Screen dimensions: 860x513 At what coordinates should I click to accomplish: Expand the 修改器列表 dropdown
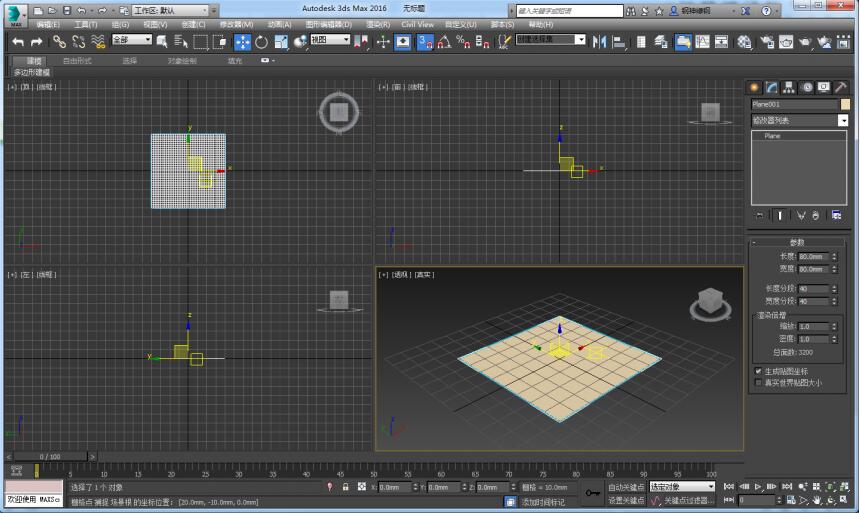pyautogui.click(x=842, y=120)
